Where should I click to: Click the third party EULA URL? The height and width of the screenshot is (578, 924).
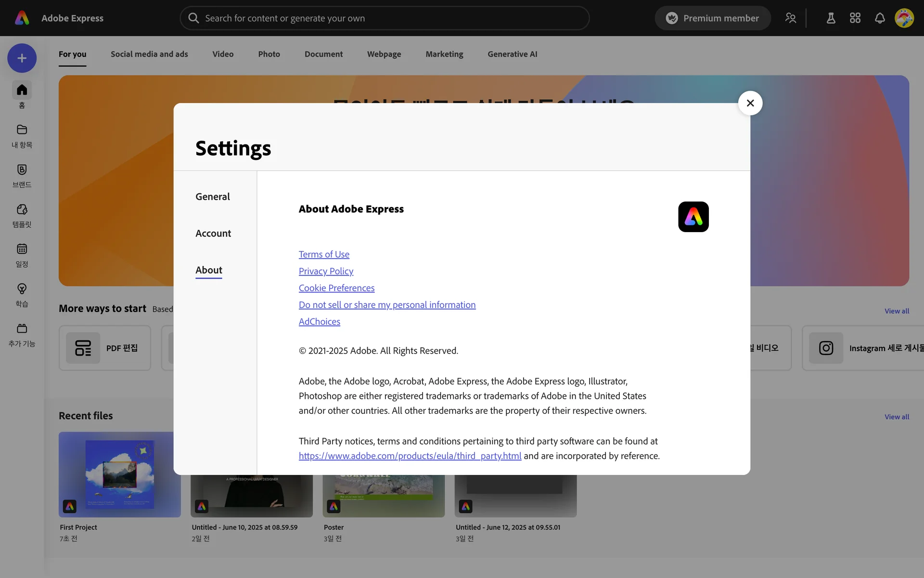[410, 456]
